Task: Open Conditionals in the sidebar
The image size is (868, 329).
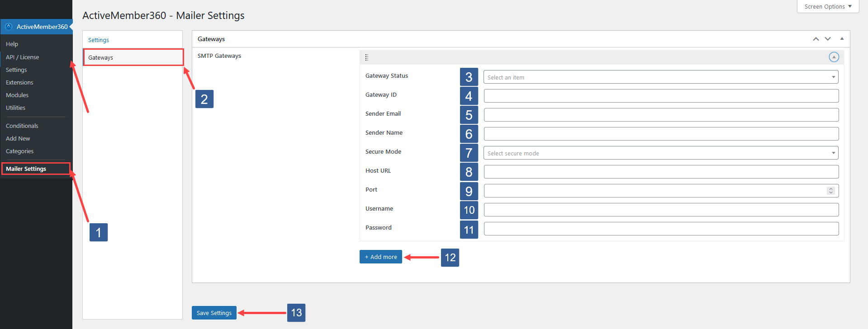Action: pyautogui.click(x=22, y=126)
